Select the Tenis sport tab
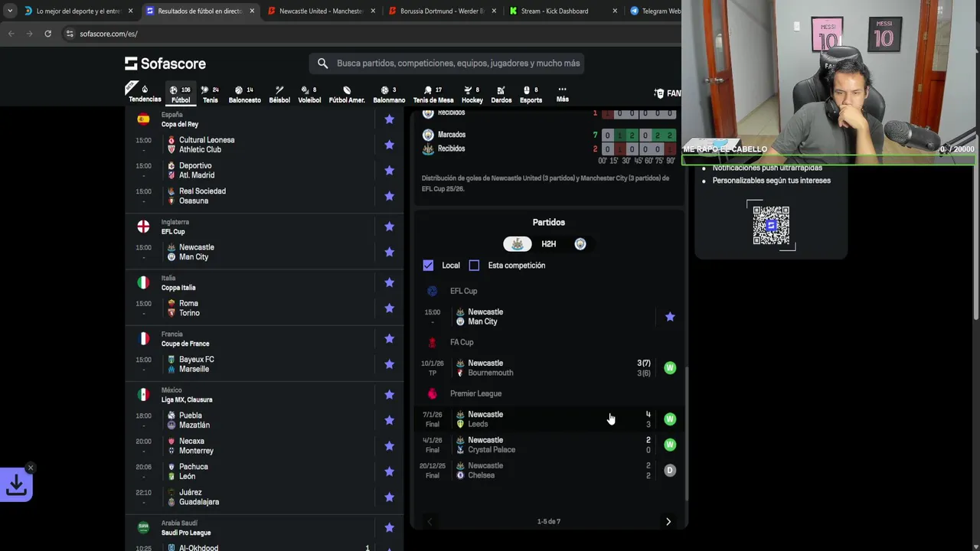 (x=210, y=94)
